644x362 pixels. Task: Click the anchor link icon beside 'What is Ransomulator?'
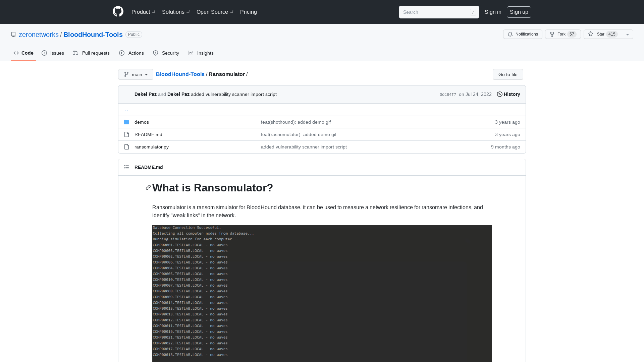click(x=148, y=187)
